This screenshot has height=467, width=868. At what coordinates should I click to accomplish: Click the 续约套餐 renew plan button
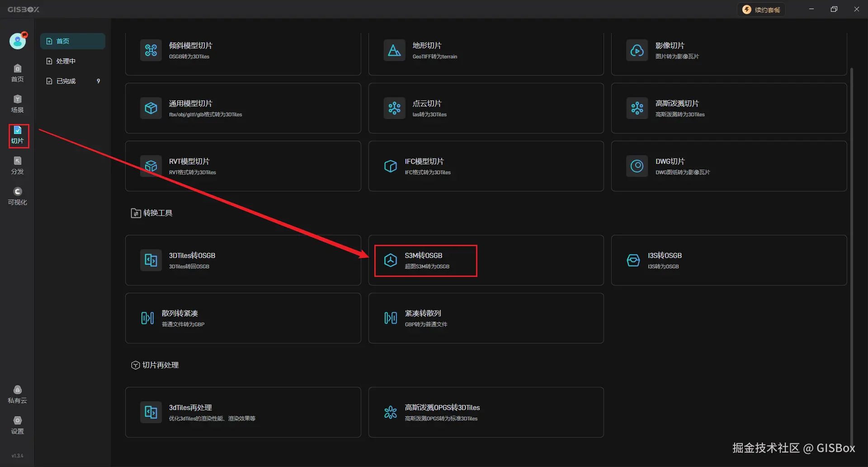[761, 10]
